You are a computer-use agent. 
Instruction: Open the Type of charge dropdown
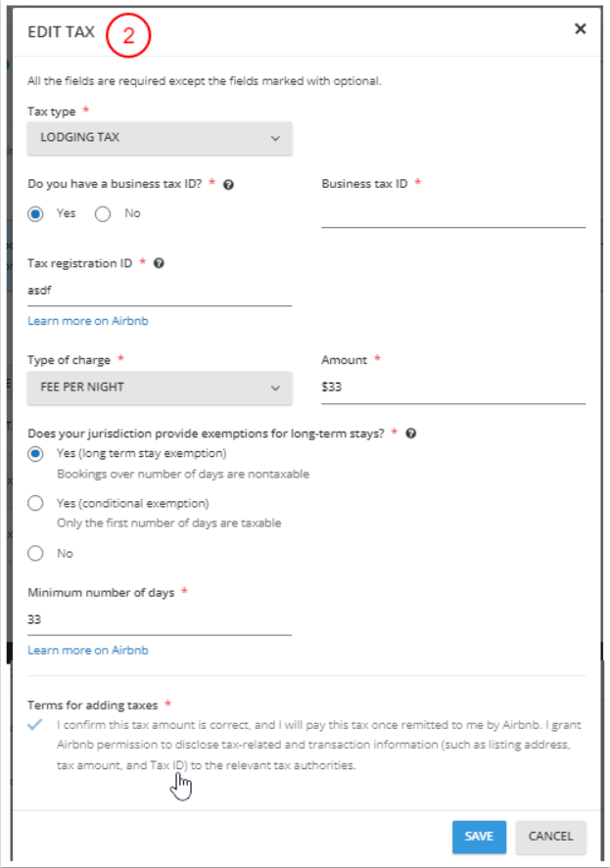[160, 388]
